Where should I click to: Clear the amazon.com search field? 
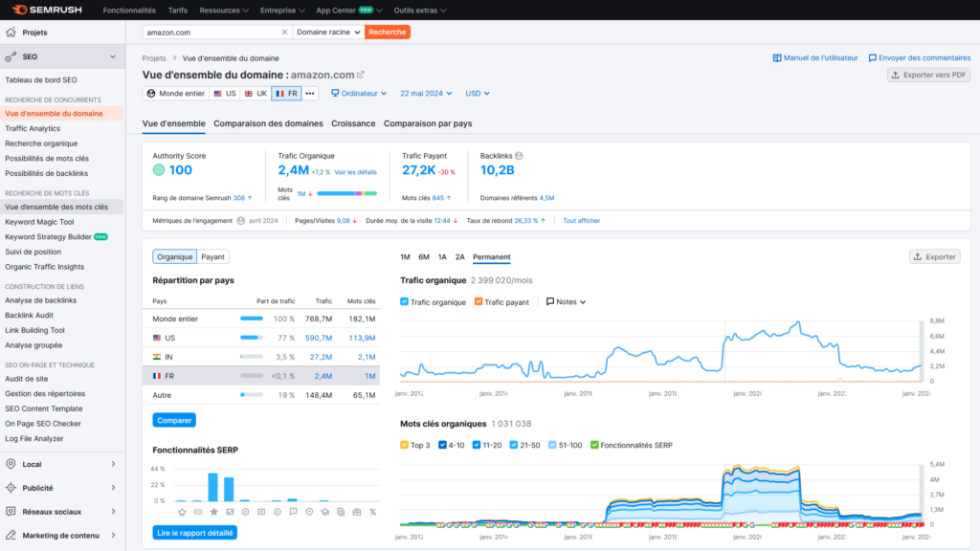click(284, 32)
